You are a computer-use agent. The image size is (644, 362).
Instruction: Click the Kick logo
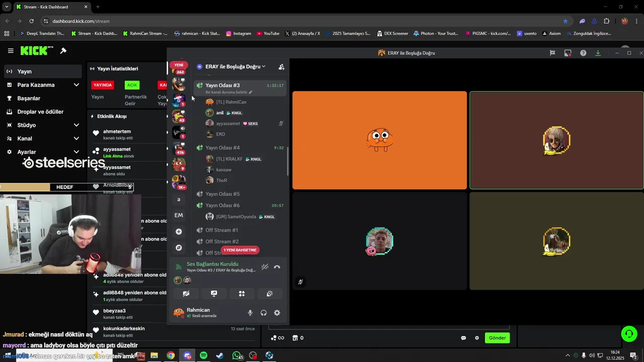coord(37,50)
